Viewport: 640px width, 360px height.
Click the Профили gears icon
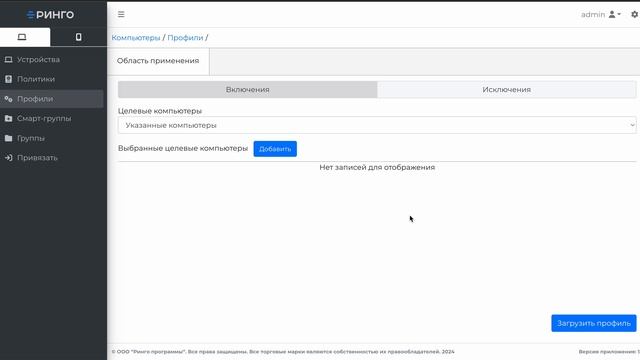coord(8,99)
